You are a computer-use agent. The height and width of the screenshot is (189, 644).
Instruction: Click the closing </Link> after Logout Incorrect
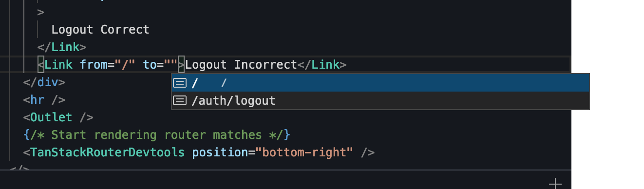(x=322, y=64)
